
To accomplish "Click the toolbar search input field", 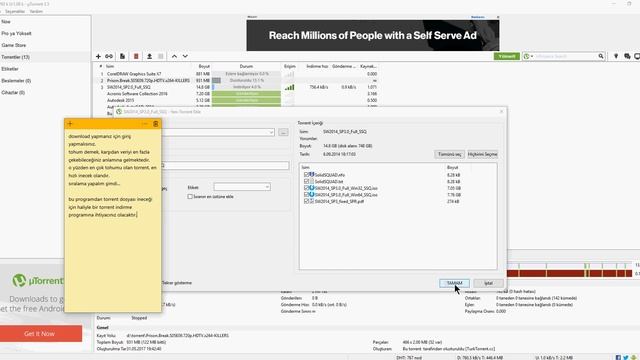I will 566,56.
